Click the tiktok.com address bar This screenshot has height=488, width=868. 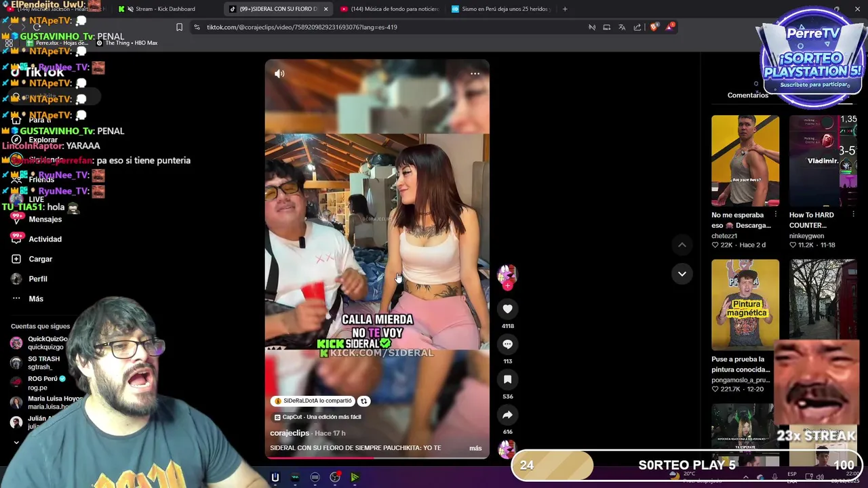(390, 27)
